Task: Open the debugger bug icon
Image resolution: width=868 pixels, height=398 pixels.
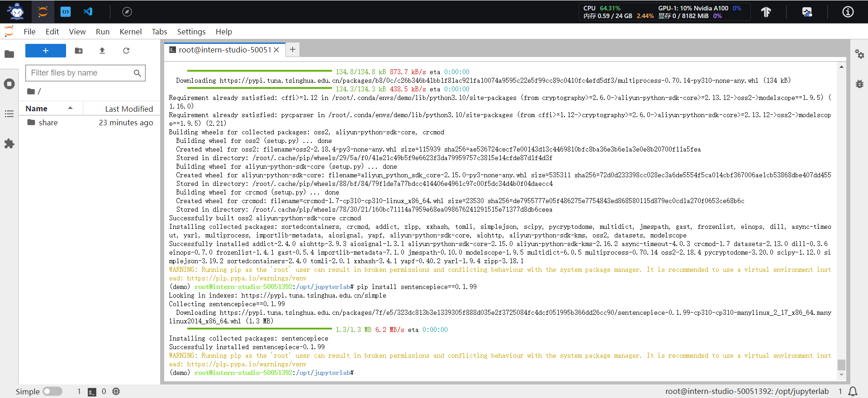Action: (859, 84)
